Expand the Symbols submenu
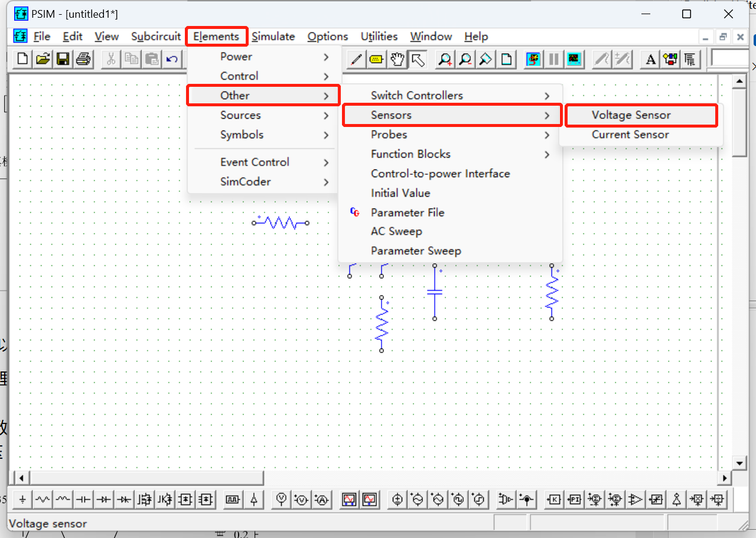Viewport: 756px width, 538px height. [262, 135]
